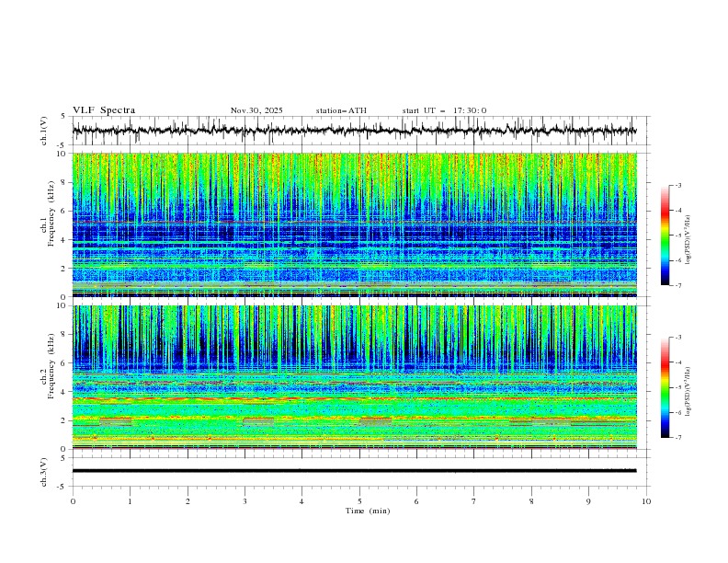Click the ch.2 spectrogram "10" kHz tick label

(62, 305)
